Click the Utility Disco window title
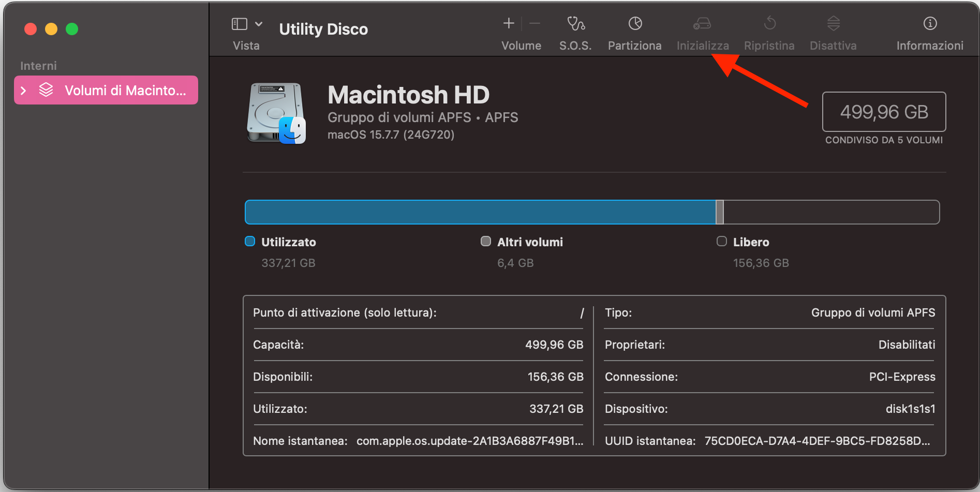Screen dimensions: 980x492 (x=323, y=29)
